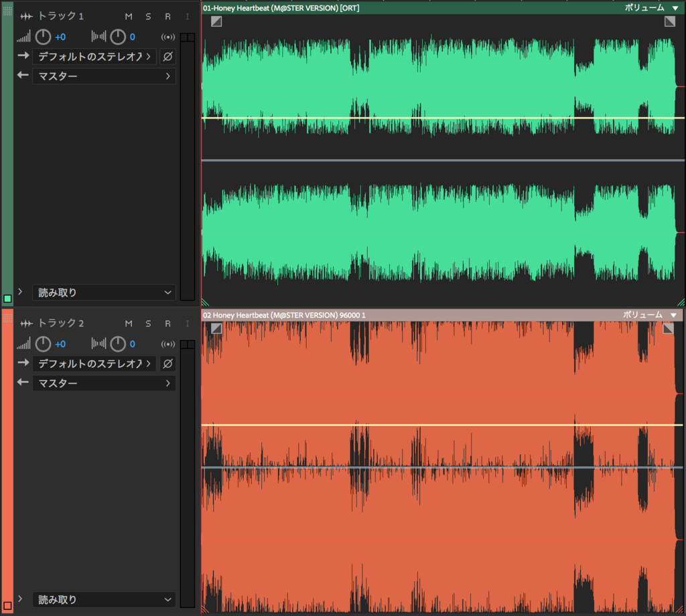The height and width of the screenshot is (616, 686).
Task: Open Track 2 automation mode 読み取り dropdown
Action: (x=104, y=599)
